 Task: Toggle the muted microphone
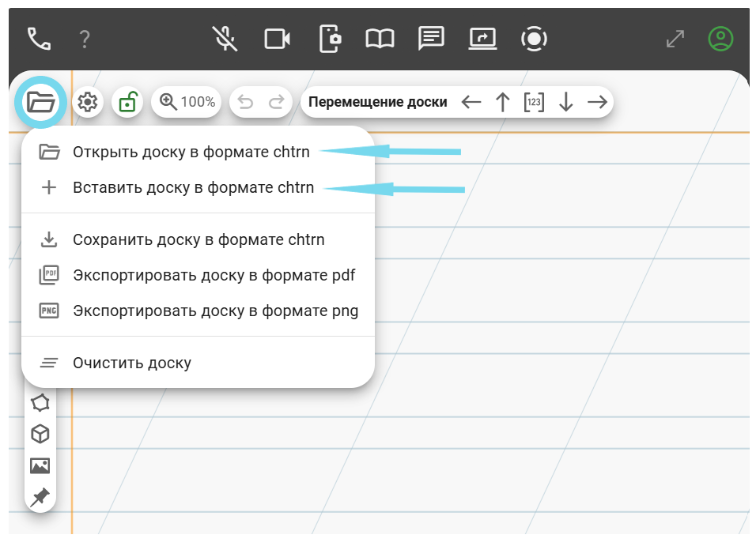click(225, 38)
